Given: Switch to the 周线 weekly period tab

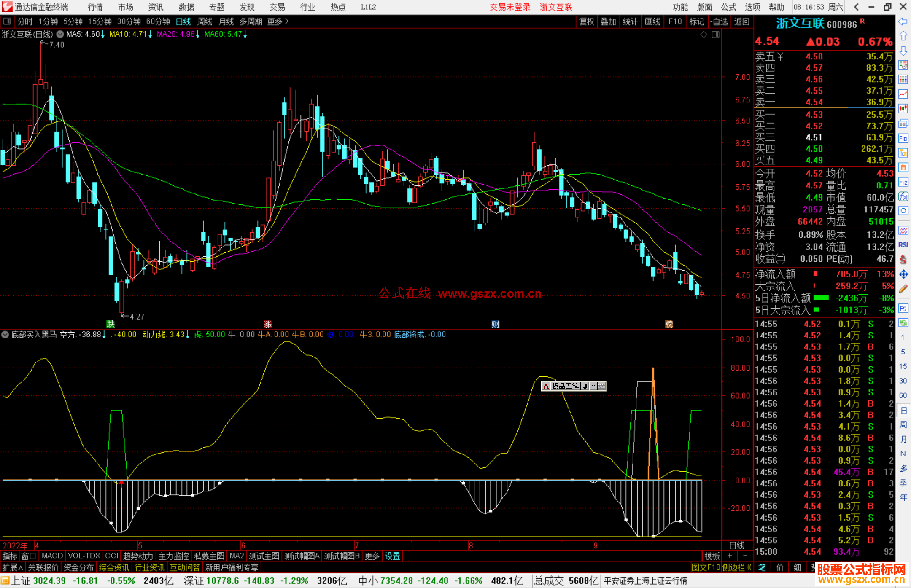Looking at the screenshot, I should [205, 21].
